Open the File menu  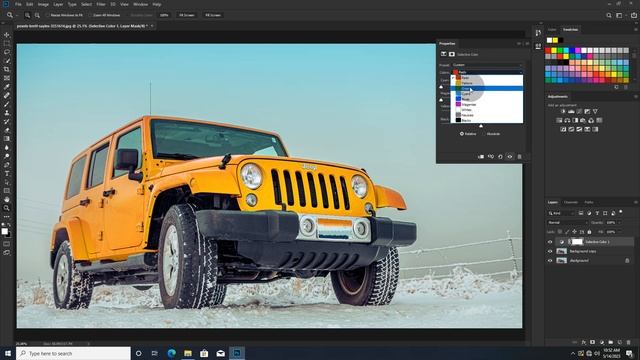[18, 4]
